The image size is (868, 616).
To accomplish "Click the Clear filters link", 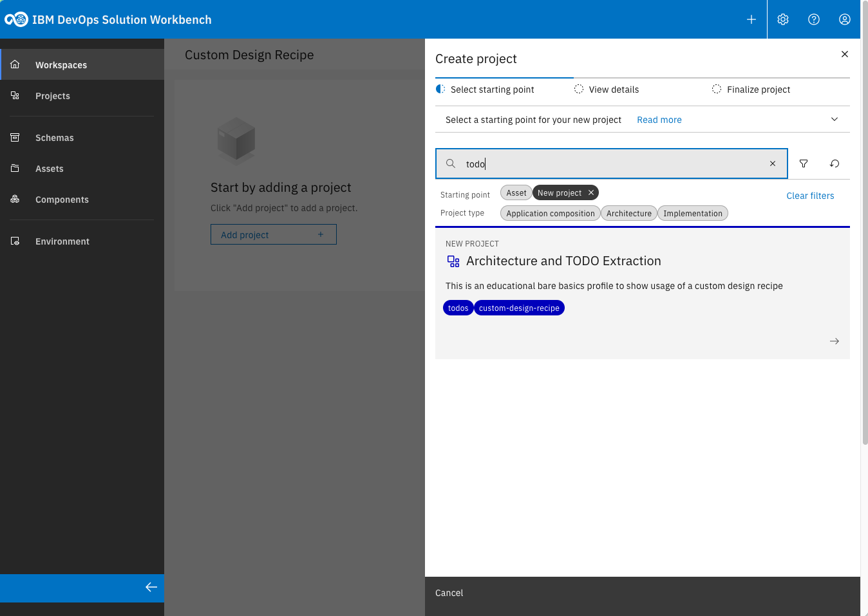I will coord(810,196).
